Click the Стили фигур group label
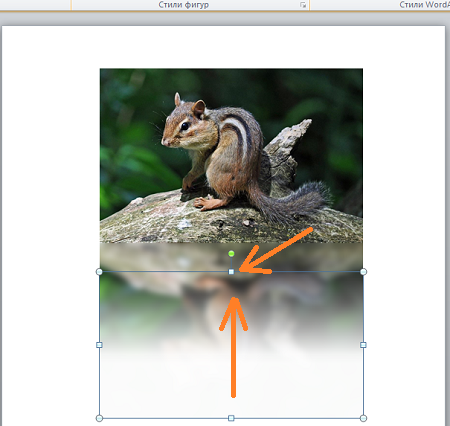 point(184,5)
